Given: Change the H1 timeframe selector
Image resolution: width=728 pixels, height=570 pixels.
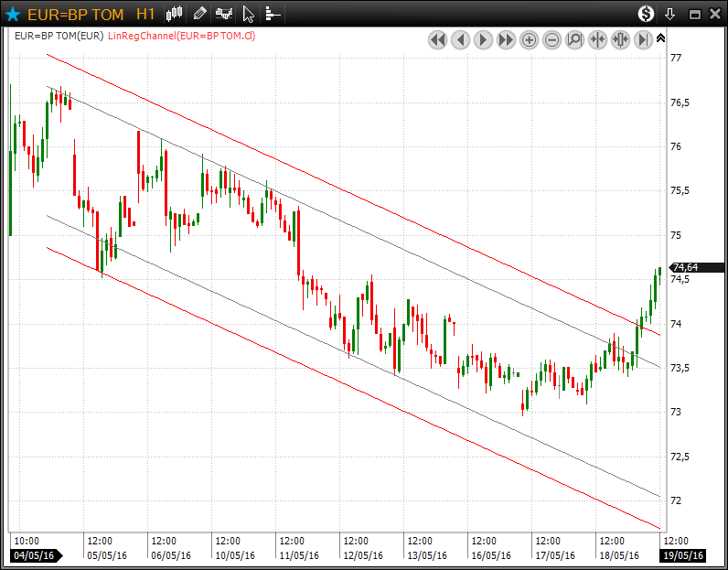Looking at the screenshot, I should point(145,14).
